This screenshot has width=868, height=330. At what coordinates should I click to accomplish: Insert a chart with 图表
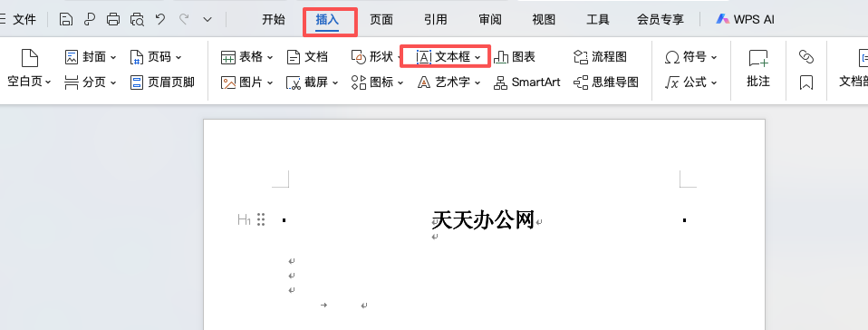click(515, 57)
